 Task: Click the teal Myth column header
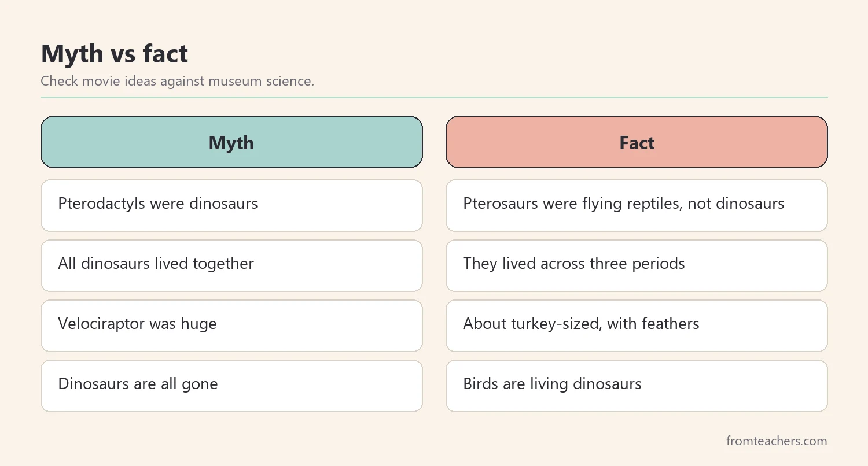231,142
